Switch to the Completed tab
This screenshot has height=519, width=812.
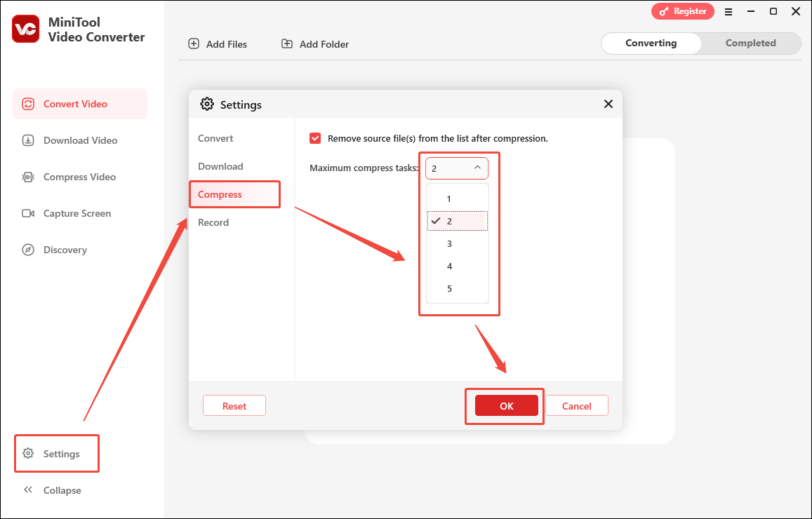tap(750, 43)
